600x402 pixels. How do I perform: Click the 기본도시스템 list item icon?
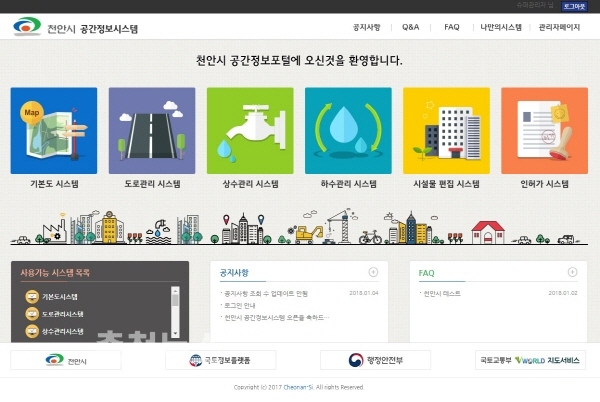(32, 297)
